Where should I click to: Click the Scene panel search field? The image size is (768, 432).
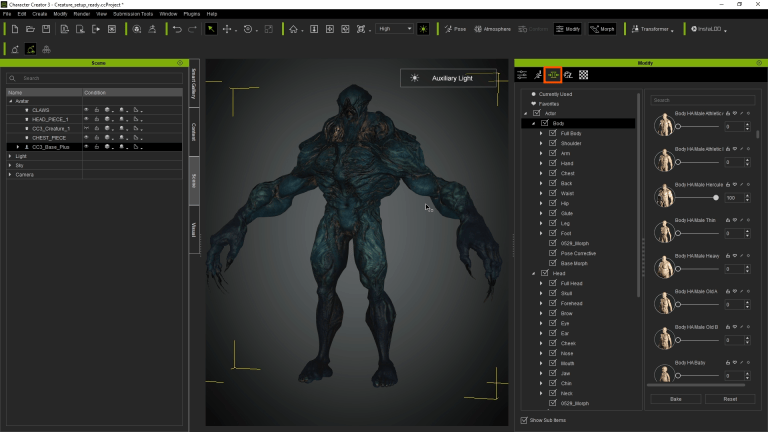coord(95,78)
